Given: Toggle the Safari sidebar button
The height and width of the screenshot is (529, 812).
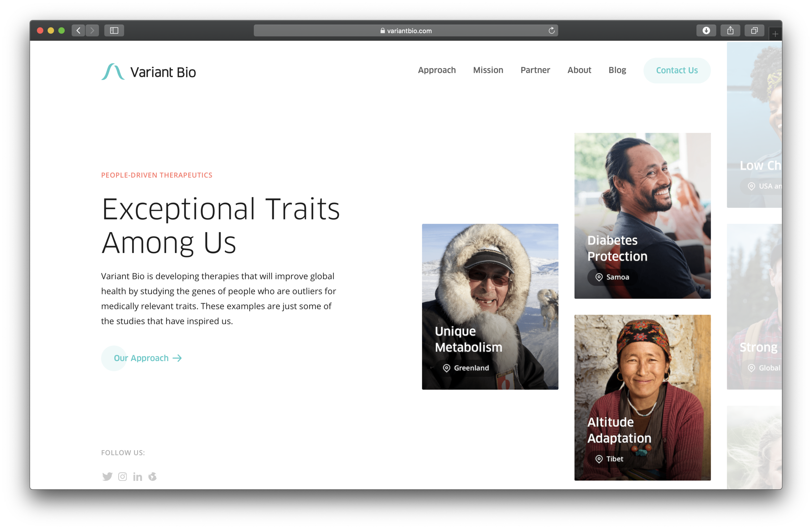Looking at the screenshot, I should [114, 31].
